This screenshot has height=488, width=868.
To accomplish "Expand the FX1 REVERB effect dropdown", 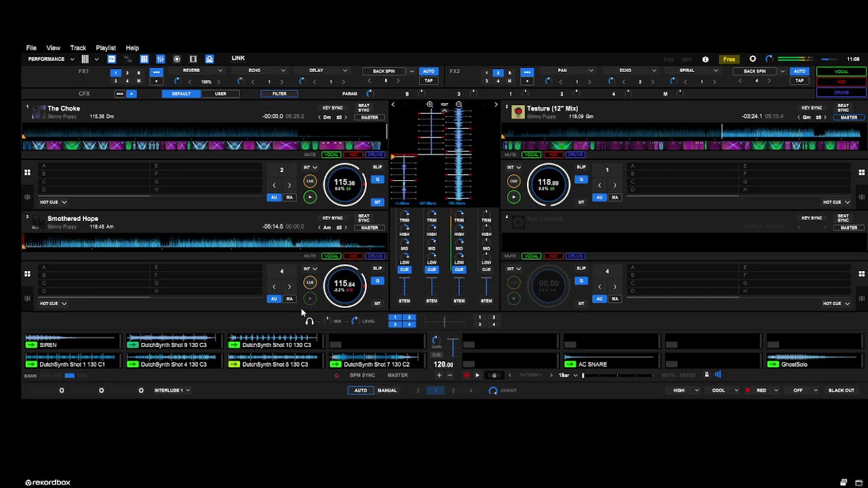I will pos(220,70).
